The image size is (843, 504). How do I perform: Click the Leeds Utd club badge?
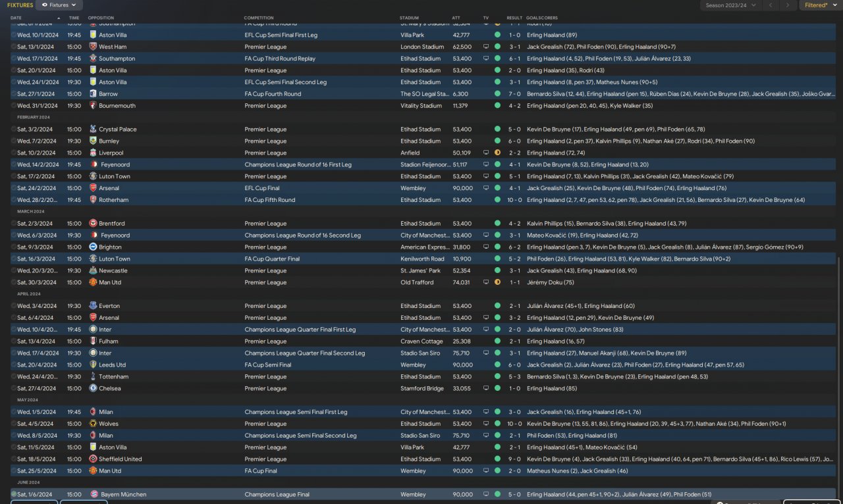pyautogui.click(x=93, y=365)
